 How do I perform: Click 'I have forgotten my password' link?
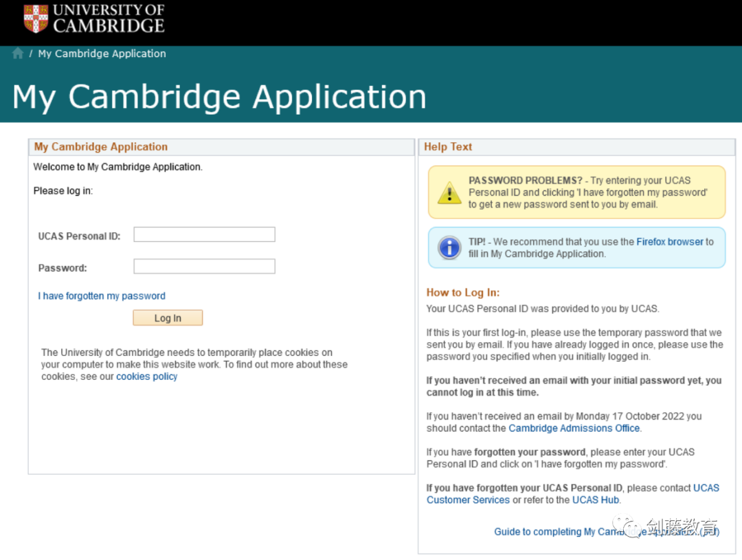point(102,296)
